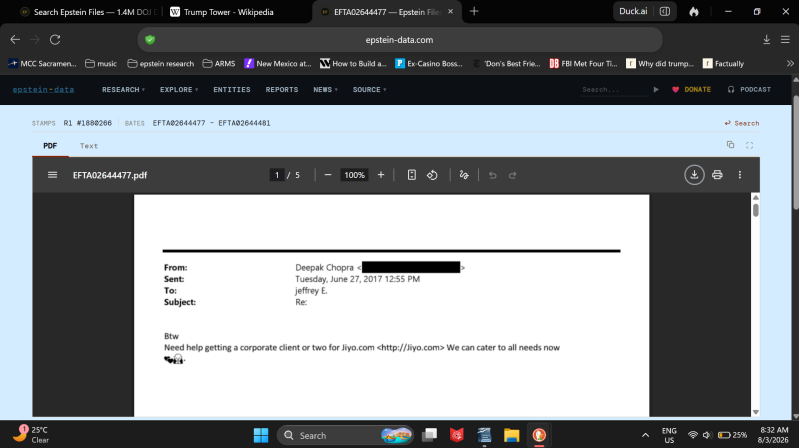The height and width of the screenshot is (448, 799).
Task: Click the 100% zoom level field
Action: tap(354, 175)
